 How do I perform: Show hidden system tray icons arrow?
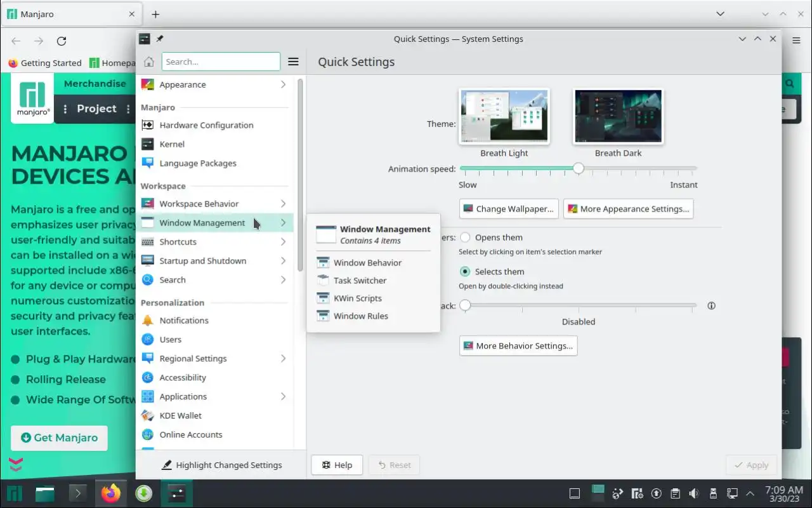[x=750, y=493]
